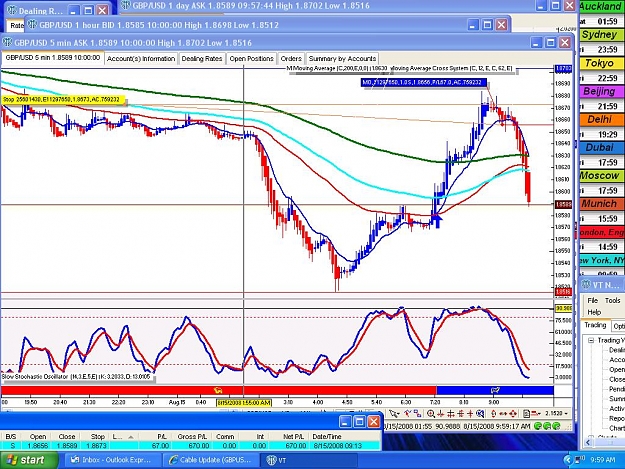Click the blue magnifier zoom reset icon
625x469 pixels.
(480, 414)
